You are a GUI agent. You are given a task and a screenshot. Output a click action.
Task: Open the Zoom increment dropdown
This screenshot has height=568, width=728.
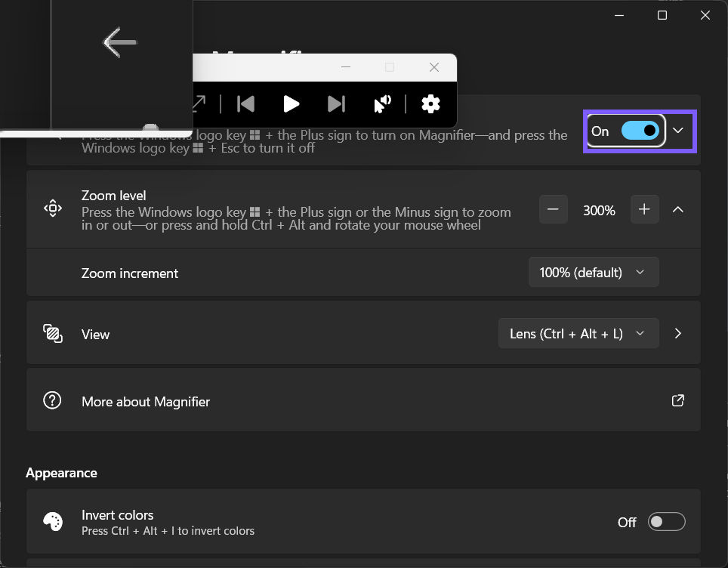coord(594,272)
